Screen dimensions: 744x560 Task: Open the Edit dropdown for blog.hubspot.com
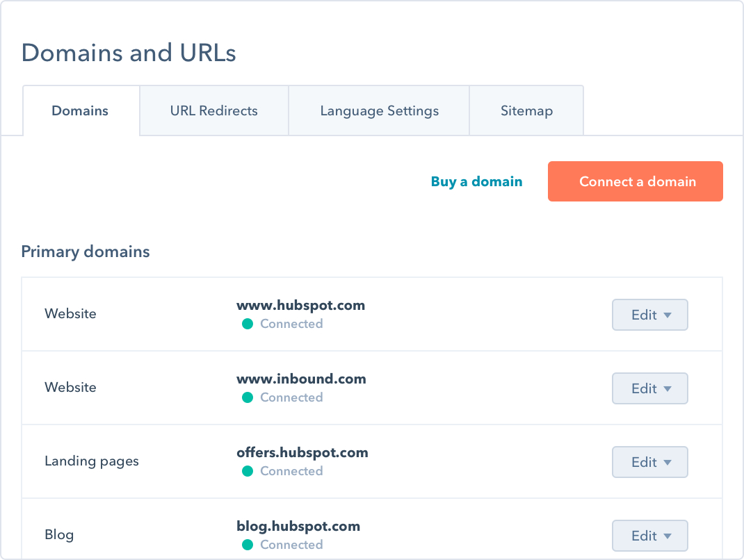649,536
